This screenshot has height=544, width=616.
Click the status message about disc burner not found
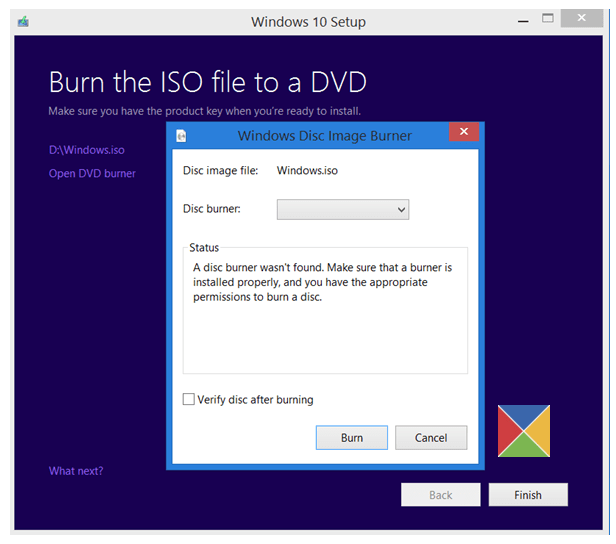(323, 282)
